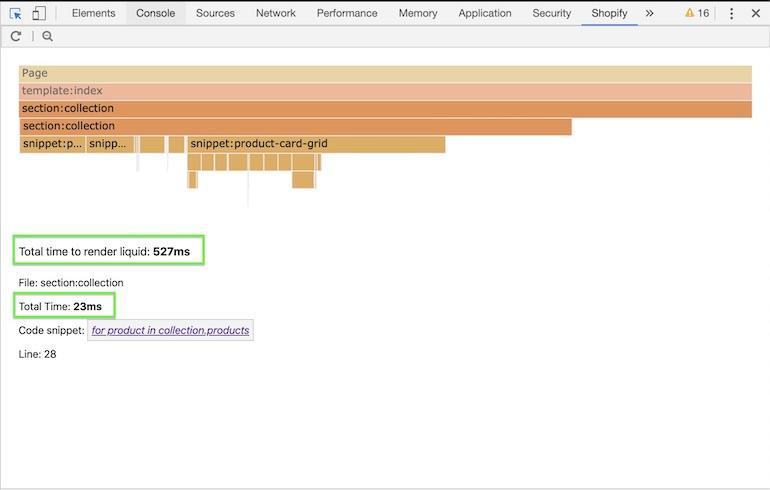
Task: Open the DevTools three-dot menu
Action: [x=731, y=13]
